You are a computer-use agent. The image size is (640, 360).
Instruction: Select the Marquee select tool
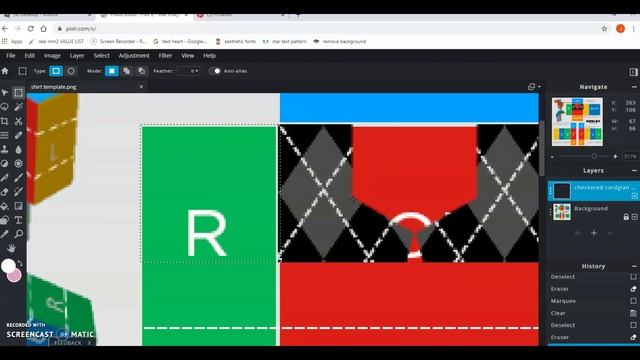(x=18, y=93)
